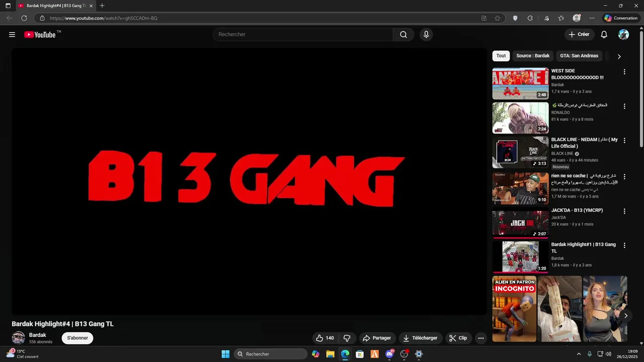Open more actions for the video
This screenshot has width=644, height=362.
click(x=481, y=338)
